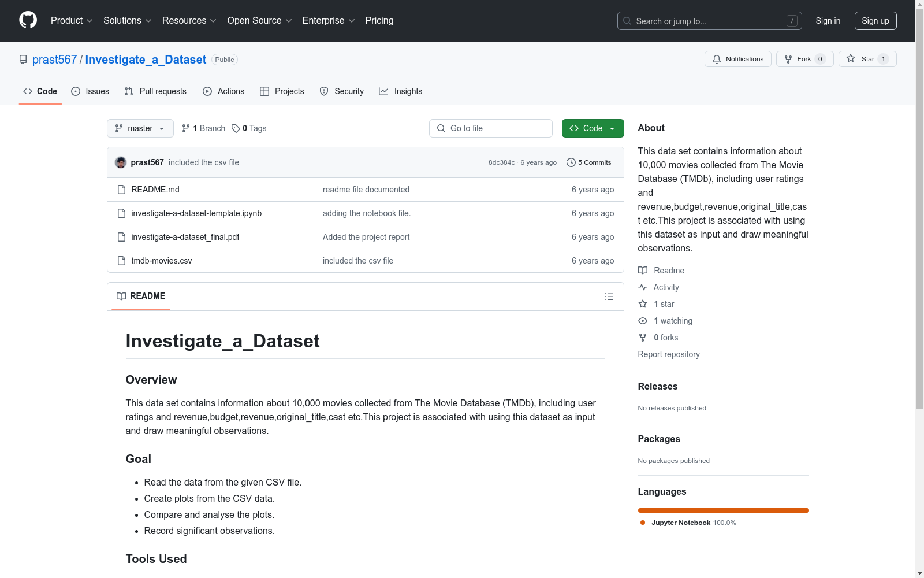Open investigate-a-dataset_final.pdf file
Image resolution: width=924 pixels, height=578 pixels.
(185, 237)
